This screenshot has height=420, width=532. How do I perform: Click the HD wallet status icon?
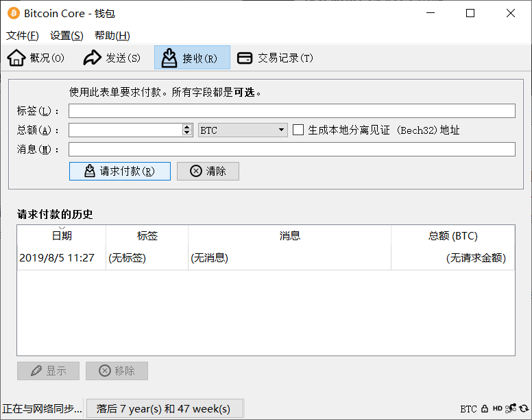click(498, 408)
